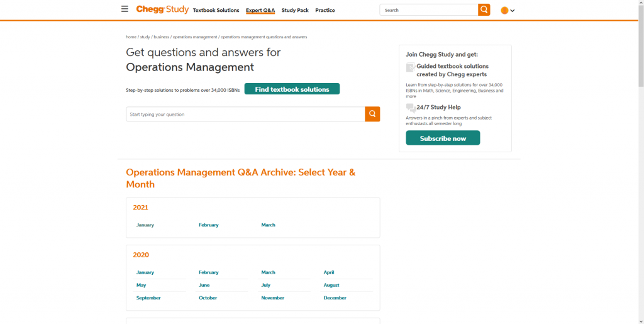Submit question using orange magnifier button
The image size is (644, 324).
(x=372, y=114)
